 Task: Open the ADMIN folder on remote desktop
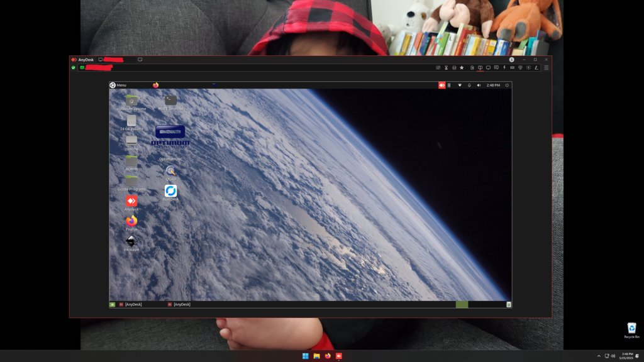click(131, 163)
